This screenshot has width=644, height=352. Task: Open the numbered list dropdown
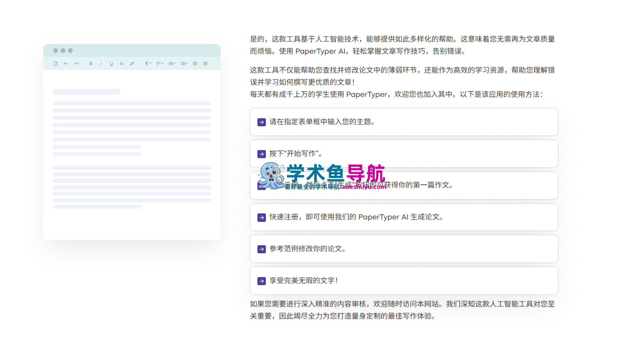172,64
